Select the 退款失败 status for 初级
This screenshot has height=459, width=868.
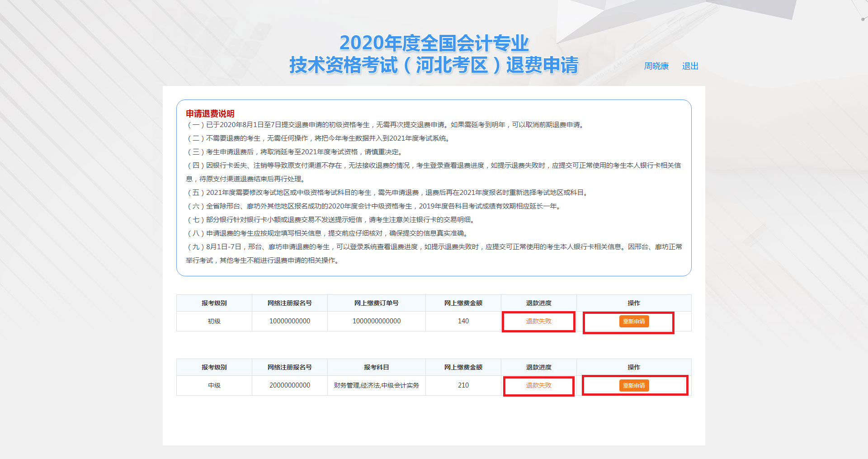[x=538, y=321]
